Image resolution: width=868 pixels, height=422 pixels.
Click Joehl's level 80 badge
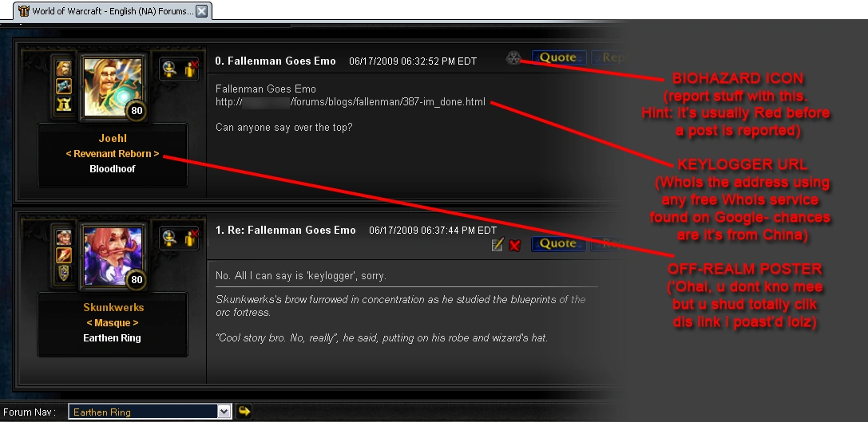137,111
